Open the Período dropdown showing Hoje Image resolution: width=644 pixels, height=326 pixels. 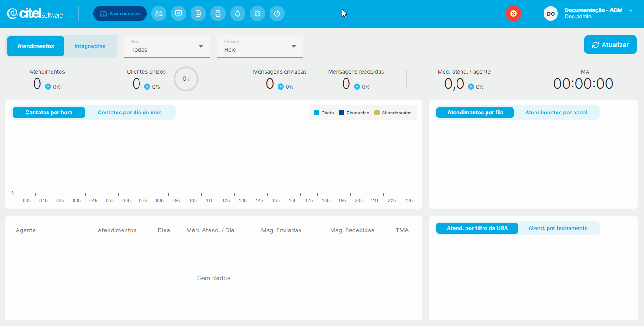coord(260,46)
